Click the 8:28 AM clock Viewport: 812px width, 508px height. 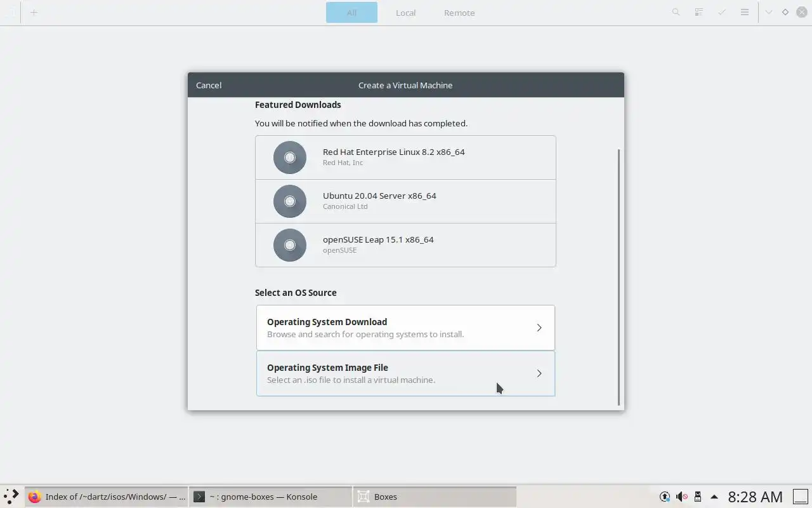click(755, 497)
